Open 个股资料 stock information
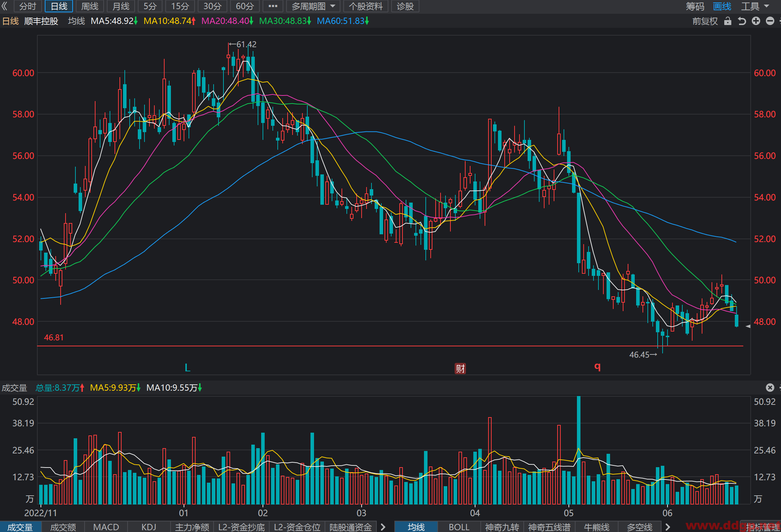This screenshot has width=781, height=532. tap(365, 6)
